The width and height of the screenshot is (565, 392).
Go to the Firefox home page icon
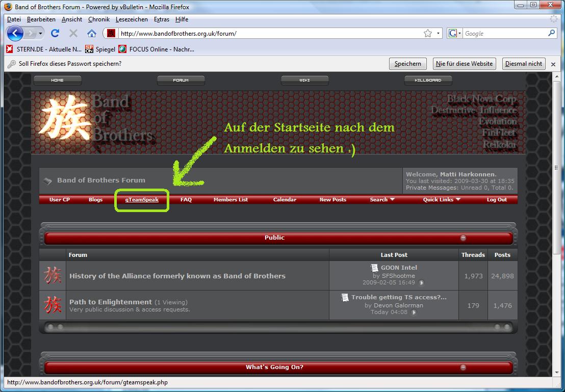click(x=92, y=34)
